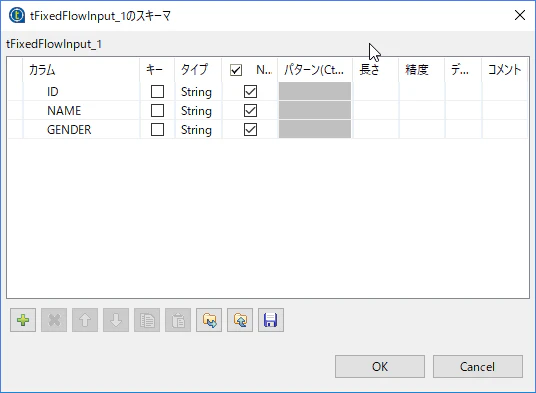Click grey pattern cell of GENDER row
Screen dimensions: 536x393
click(x=315, y=130)
